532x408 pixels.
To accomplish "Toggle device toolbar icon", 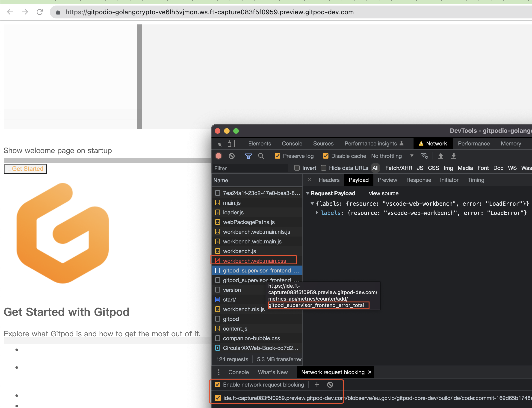I will click(231, 144).
